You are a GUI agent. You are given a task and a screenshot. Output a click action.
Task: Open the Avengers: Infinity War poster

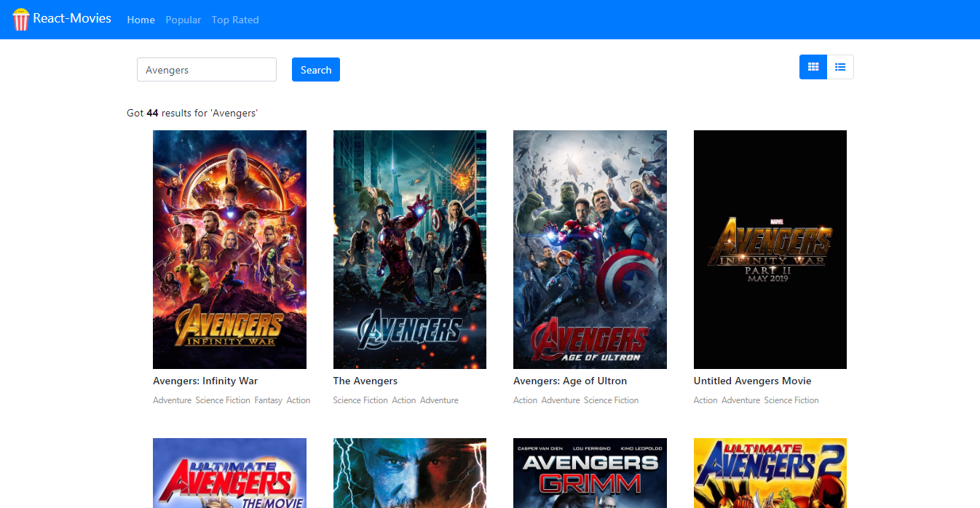229,250
